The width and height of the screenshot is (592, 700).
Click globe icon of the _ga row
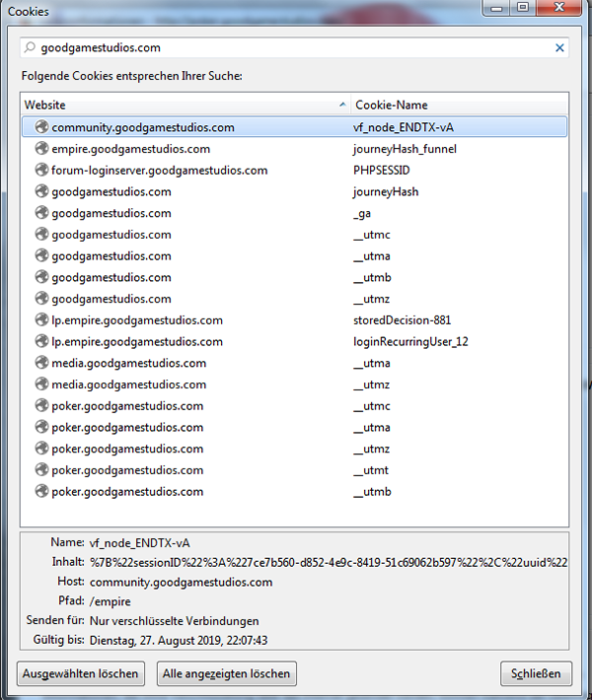[41, 213]
